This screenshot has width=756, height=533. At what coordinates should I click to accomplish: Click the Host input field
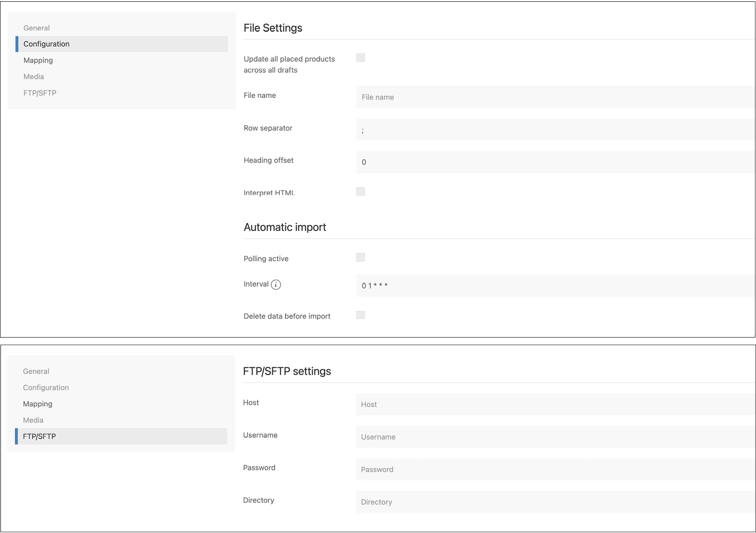(x=555, y=404)
